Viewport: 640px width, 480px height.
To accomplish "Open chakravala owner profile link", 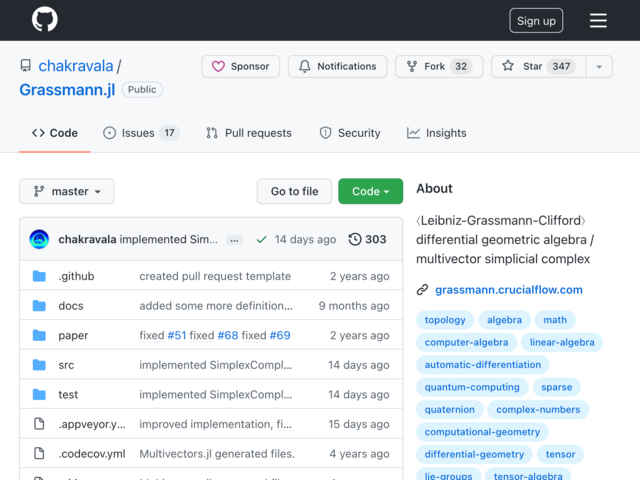I will (76, 66).
